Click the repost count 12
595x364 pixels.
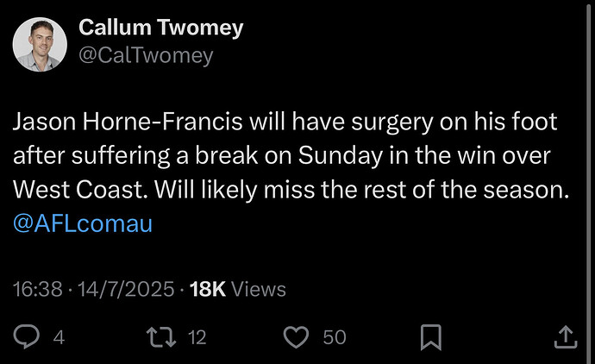point(197,337)
